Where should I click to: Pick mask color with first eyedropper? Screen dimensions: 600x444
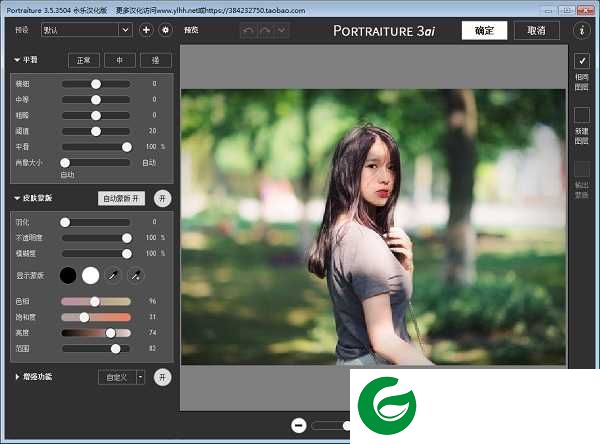(113, 275)
